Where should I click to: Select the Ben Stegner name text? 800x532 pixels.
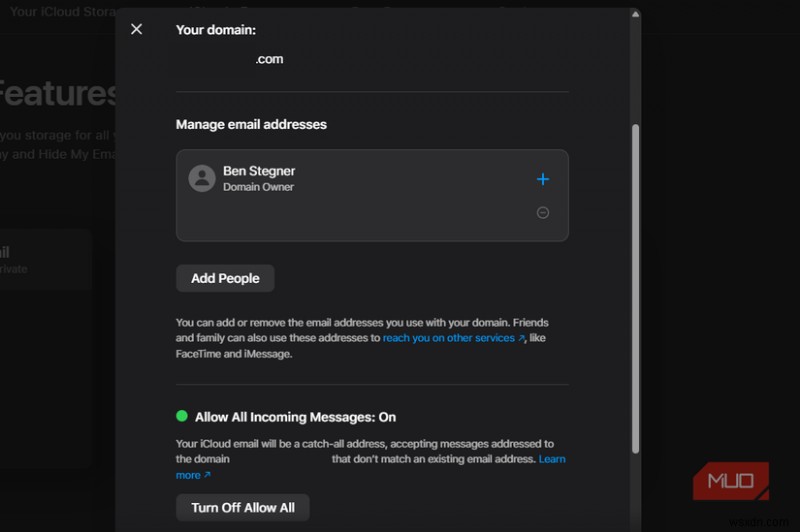click(259, 171)
